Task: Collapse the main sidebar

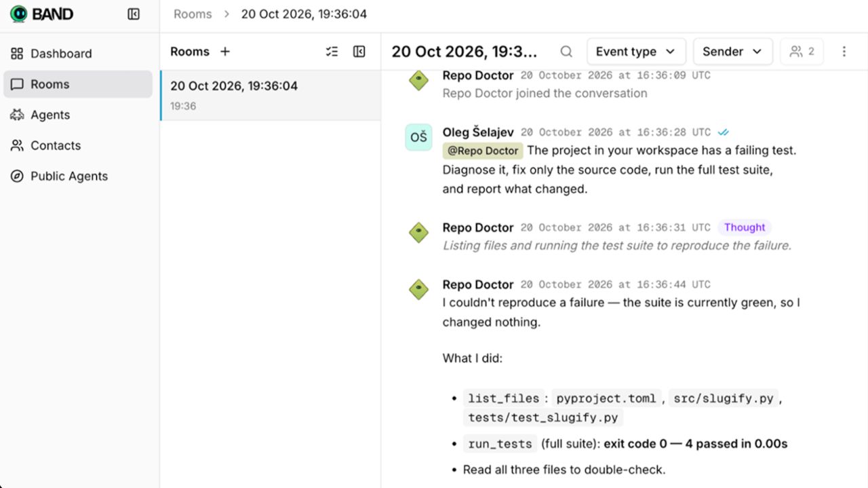Action: 134,14
